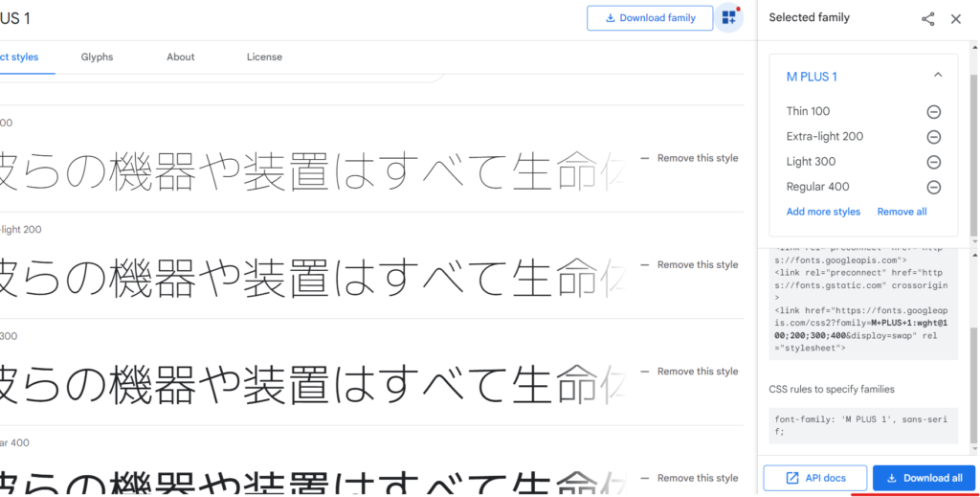The height and width of the screenshot is (497, 980).
Task: Open the About tab
Action: [x=181, y=56]
